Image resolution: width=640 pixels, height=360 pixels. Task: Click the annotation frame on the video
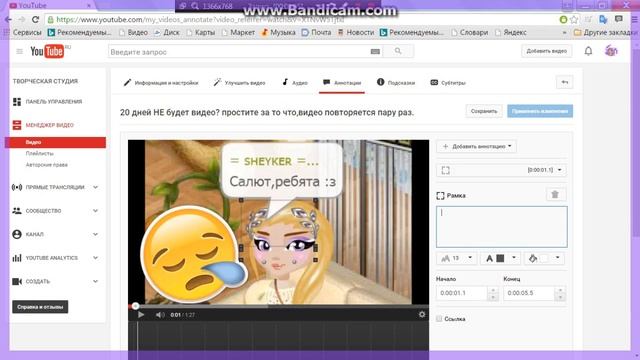[278, 230]
